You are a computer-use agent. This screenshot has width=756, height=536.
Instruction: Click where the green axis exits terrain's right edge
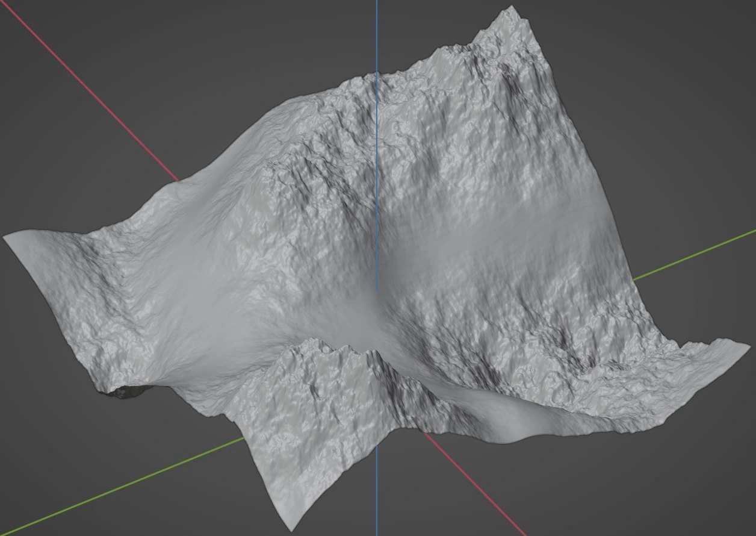pyautogui.click(x=633, y=280)
